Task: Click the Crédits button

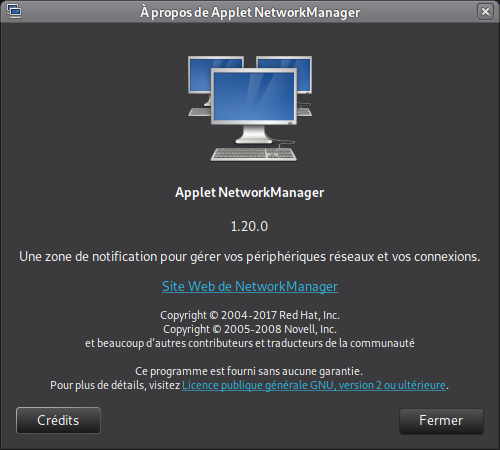Action: pos(58,420)
